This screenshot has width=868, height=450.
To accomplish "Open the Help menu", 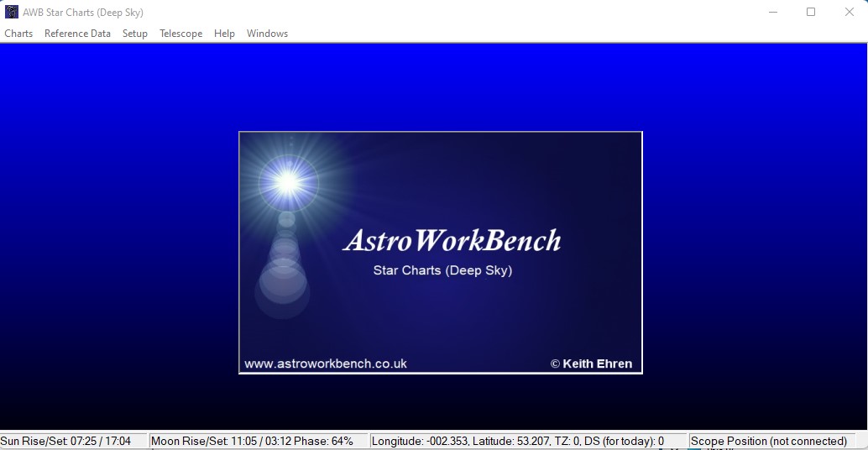I will pos(224,34).
